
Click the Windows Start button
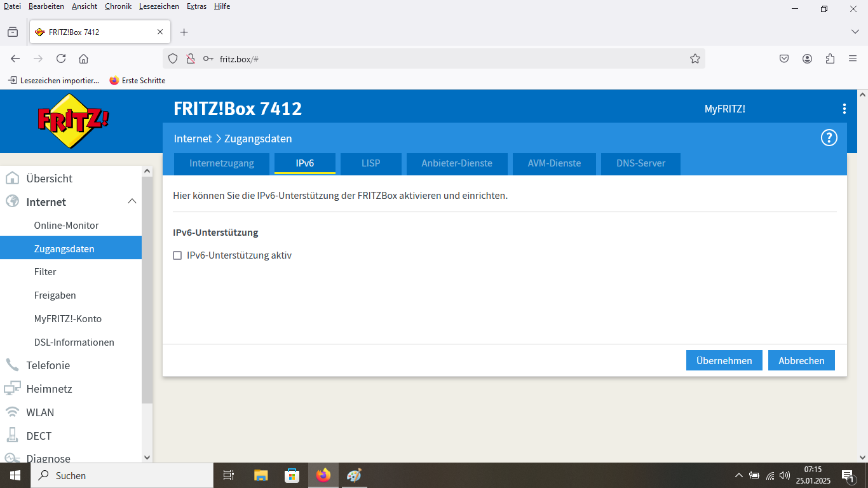pos(15,475)
